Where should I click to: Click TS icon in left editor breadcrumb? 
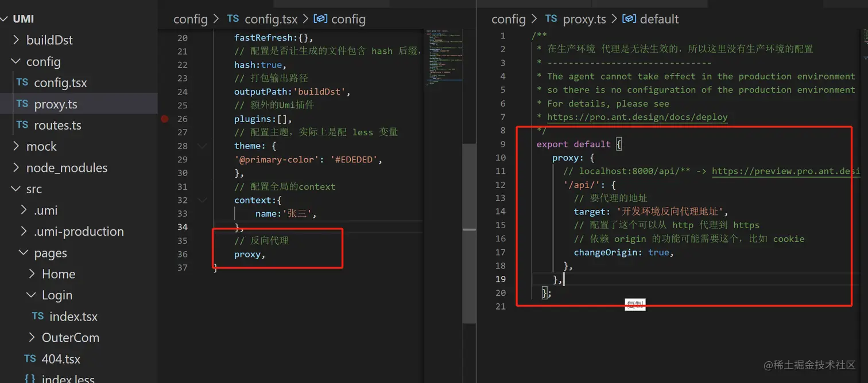[x=232, y=18]
